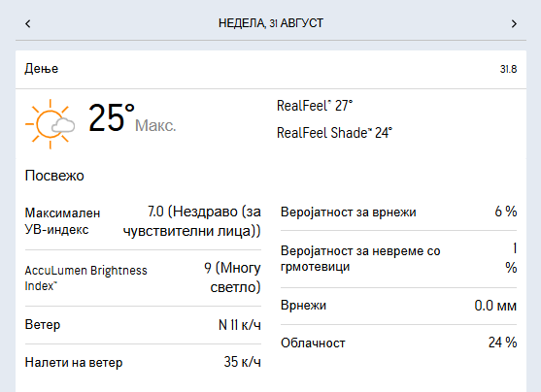Click RealFeel Shade 24° value

[x=334, y=133]
